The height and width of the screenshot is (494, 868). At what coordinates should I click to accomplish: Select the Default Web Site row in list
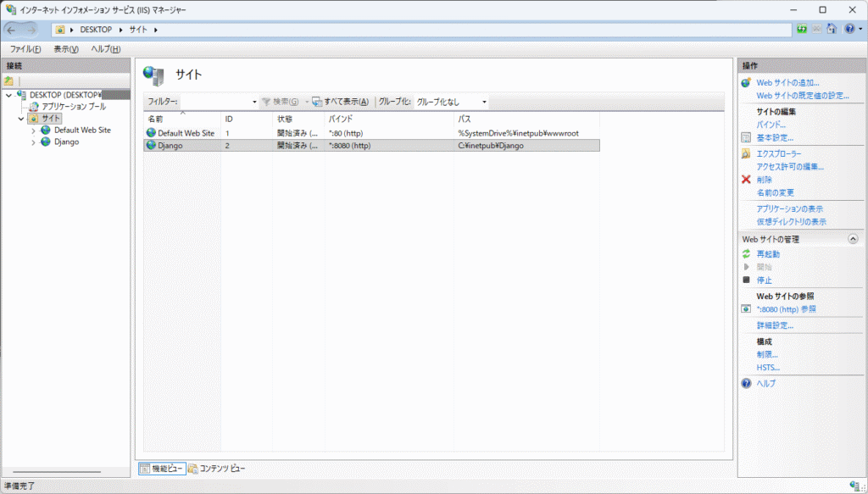pos(186,133)
